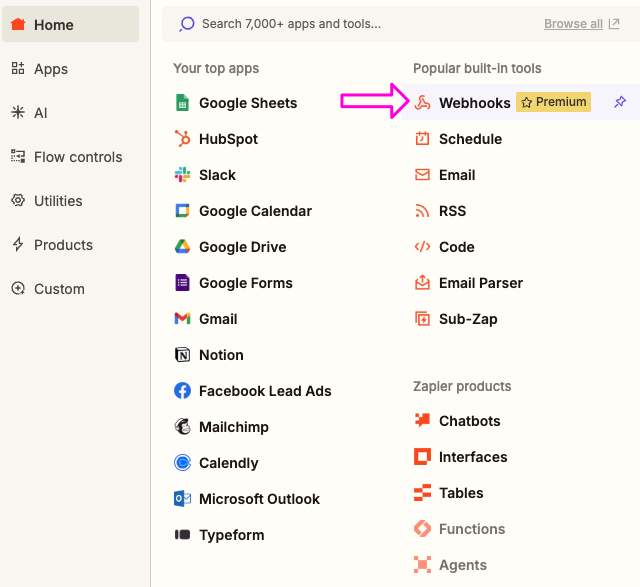Choose the Typeform icon
The image size is (640, 587).
pyautogui.click(x=182, y=534)
